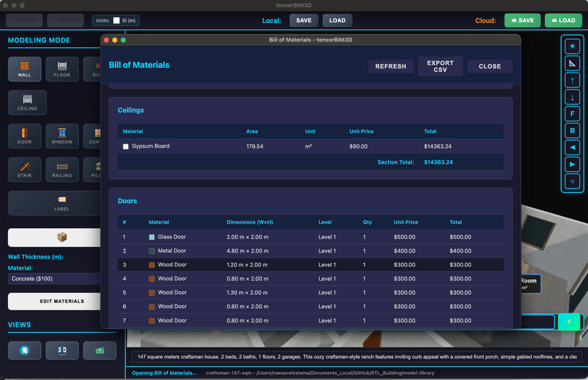The width and height of the screenshot is (588, 380).
Task: Select the Label tool
Action: (x=55, y=203)
